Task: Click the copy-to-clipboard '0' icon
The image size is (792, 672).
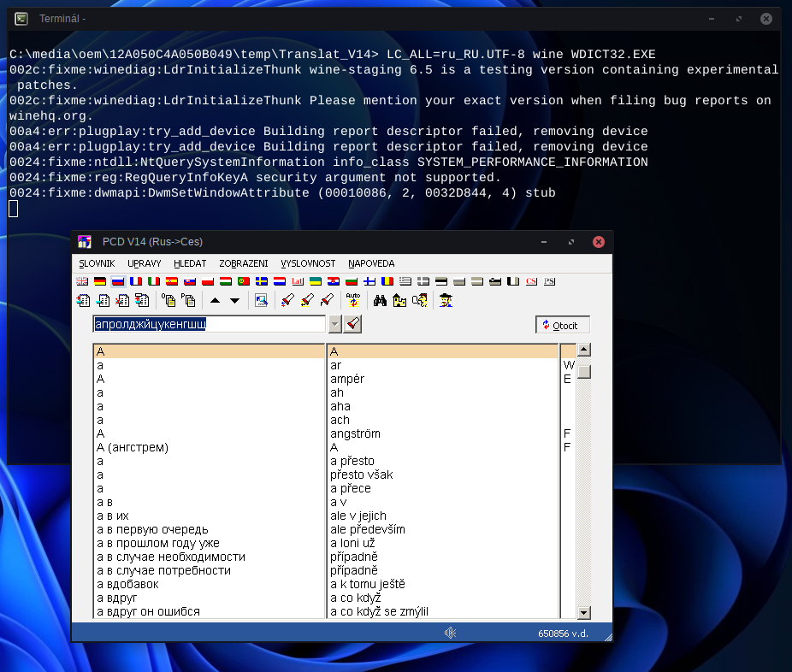Action: [168, 301]
